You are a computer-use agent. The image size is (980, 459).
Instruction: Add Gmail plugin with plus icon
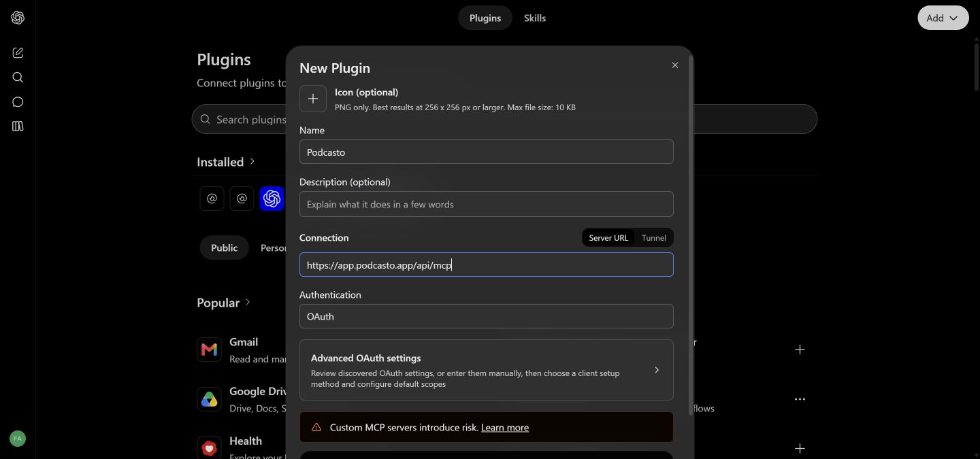tap(800, 350)
